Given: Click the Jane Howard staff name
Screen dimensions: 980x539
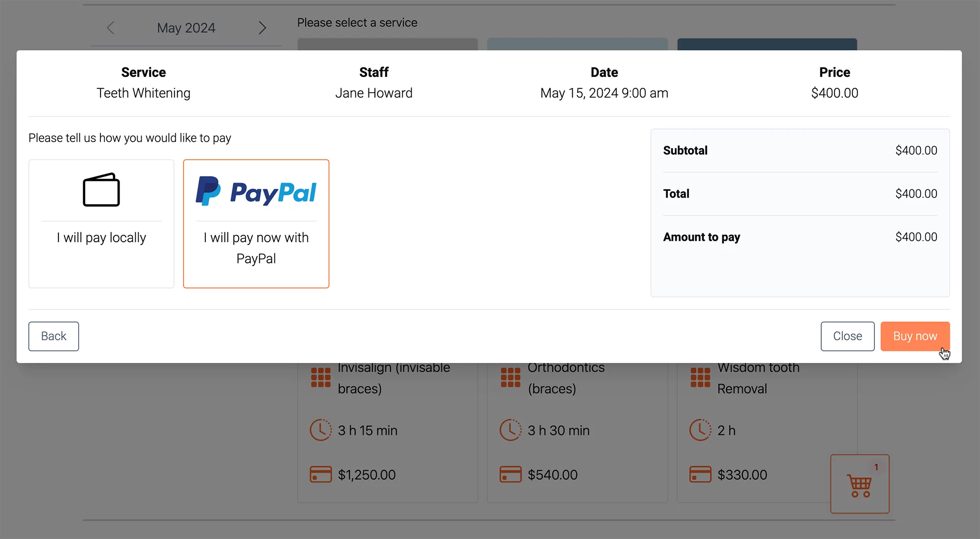Looking at the screenshot, I should [374, 93].
